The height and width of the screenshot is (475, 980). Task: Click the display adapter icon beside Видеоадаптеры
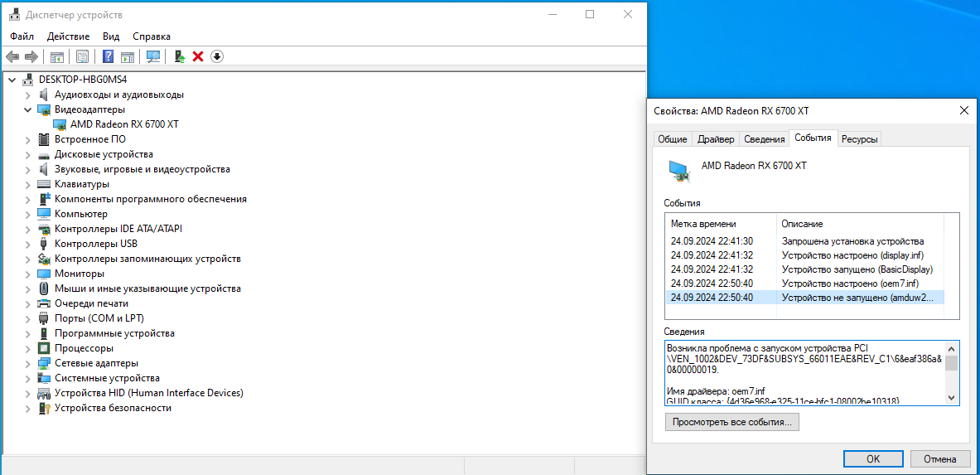click(45, 109)
